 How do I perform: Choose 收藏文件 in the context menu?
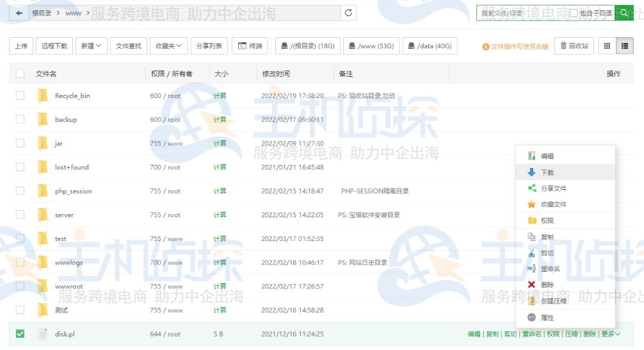tap(565, 204)
